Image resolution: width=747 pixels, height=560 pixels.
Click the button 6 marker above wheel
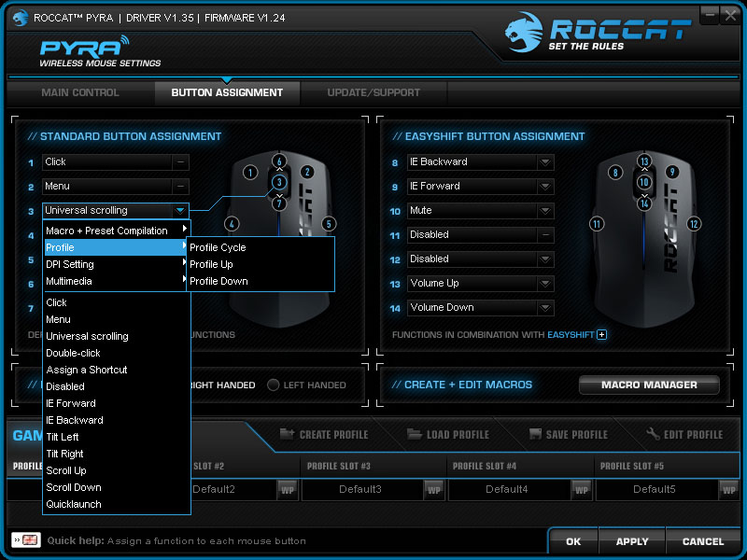pos(279,161)
